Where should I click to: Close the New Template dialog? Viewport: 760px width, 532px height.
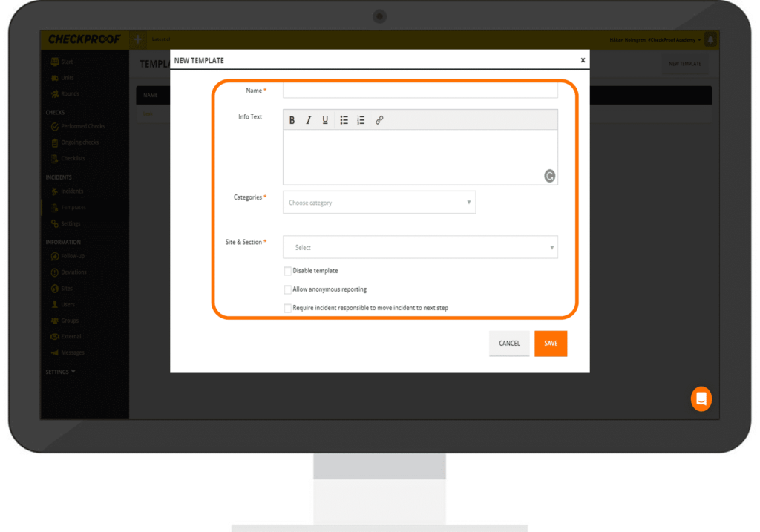[583, 61]
